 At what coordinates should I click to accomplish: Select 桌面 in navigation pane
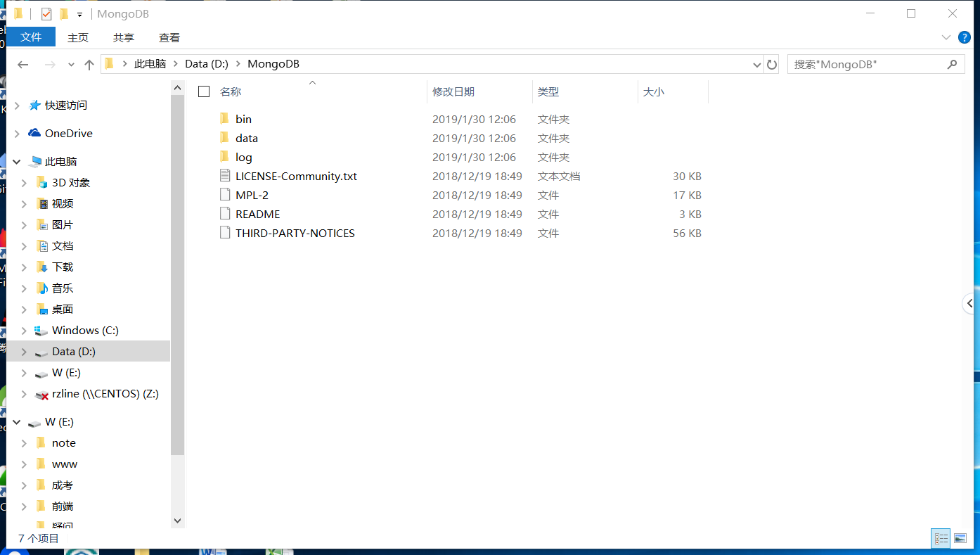pyautogui.click(x=63, y=309)
